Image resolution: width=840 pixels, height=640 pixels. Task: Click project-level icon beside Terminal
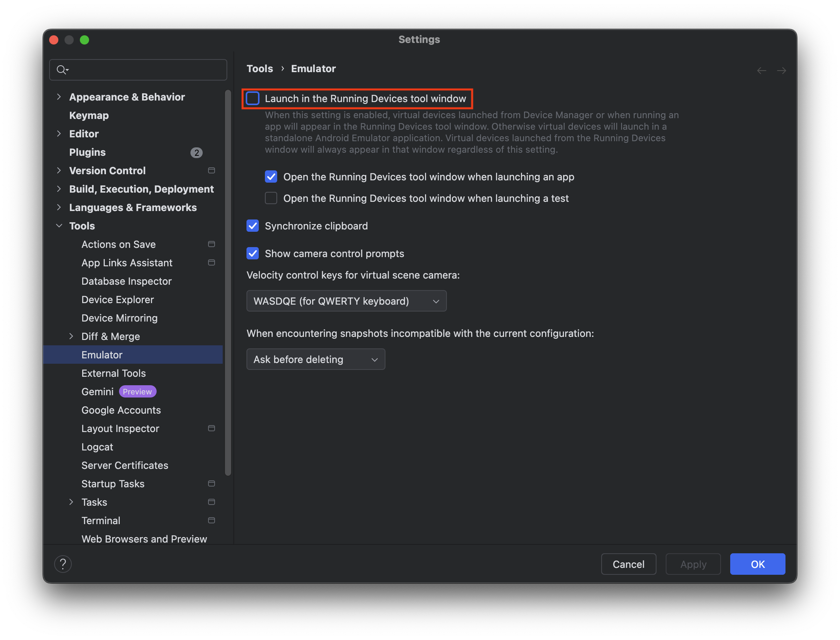[x=211, y=520]
